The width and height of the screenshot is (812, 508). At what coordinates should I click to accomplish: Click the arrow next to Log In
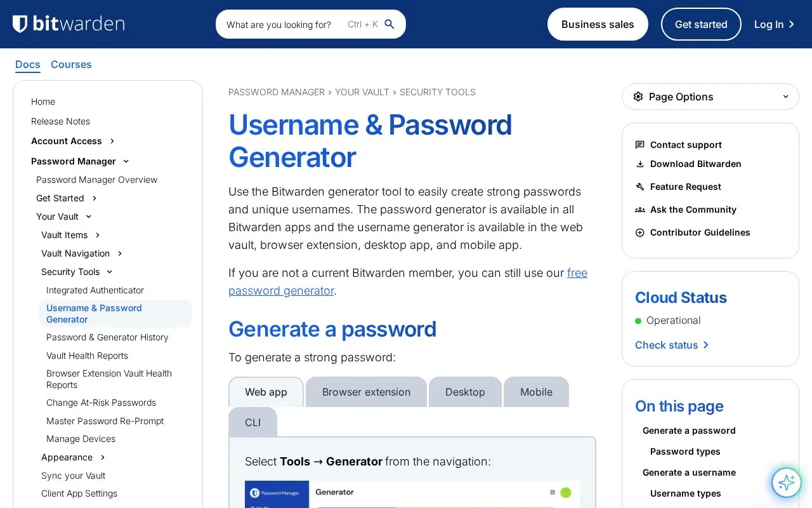[791, 24]
